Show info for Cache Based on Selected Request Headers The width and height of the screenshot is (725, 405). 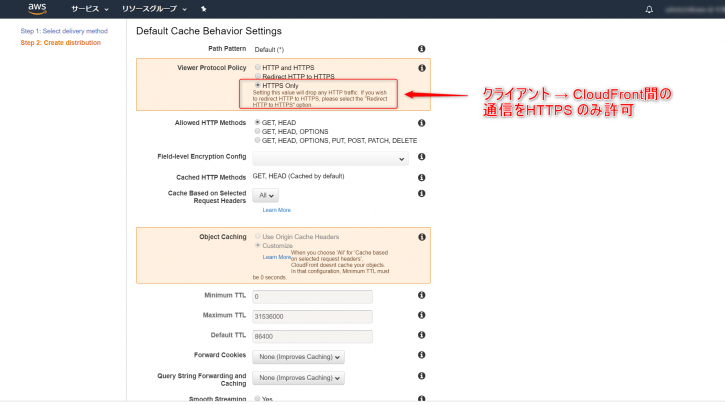point(422,194)
